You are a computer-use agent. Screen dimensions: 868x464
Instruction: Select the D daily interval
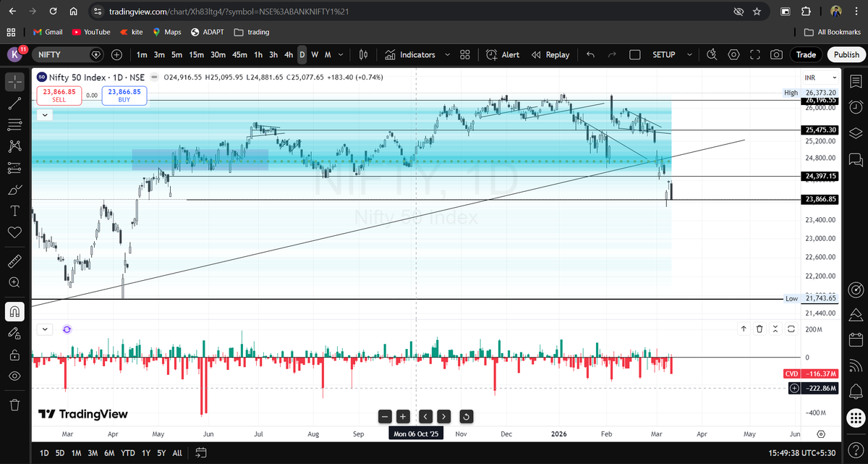click(x=302, y=54)
